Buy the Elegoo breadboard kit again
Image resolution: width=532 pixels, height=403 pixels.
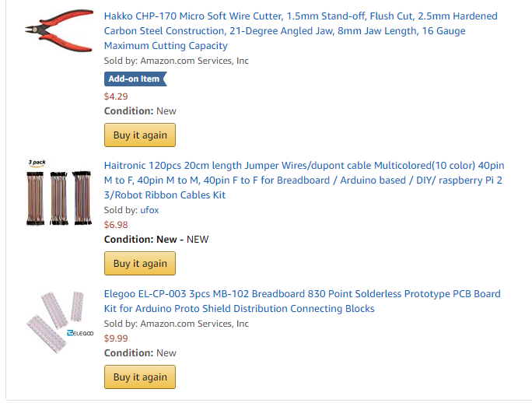click(140, 377)
